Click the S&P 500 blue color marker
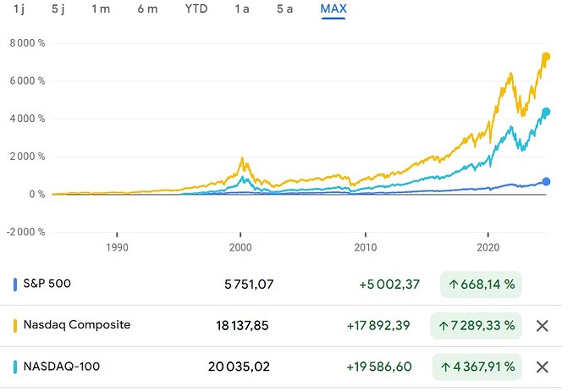584x392 pixels. (x=15, y=284)
